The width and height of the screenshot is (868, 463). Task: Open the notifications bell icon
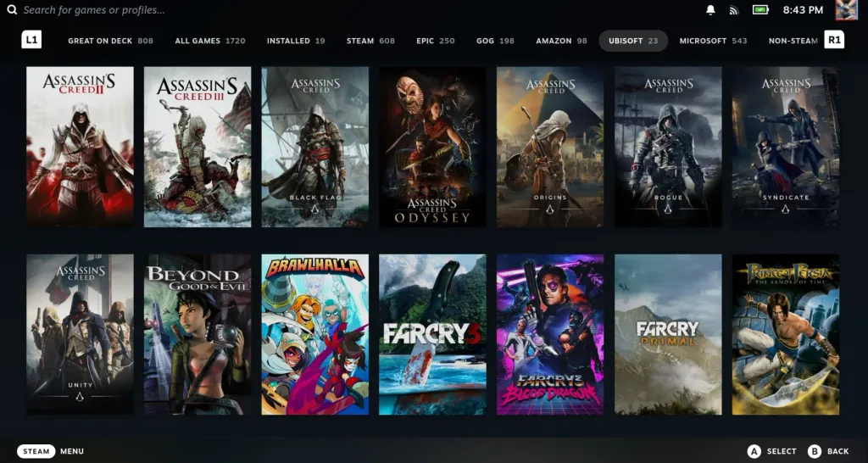click(710, 10)
